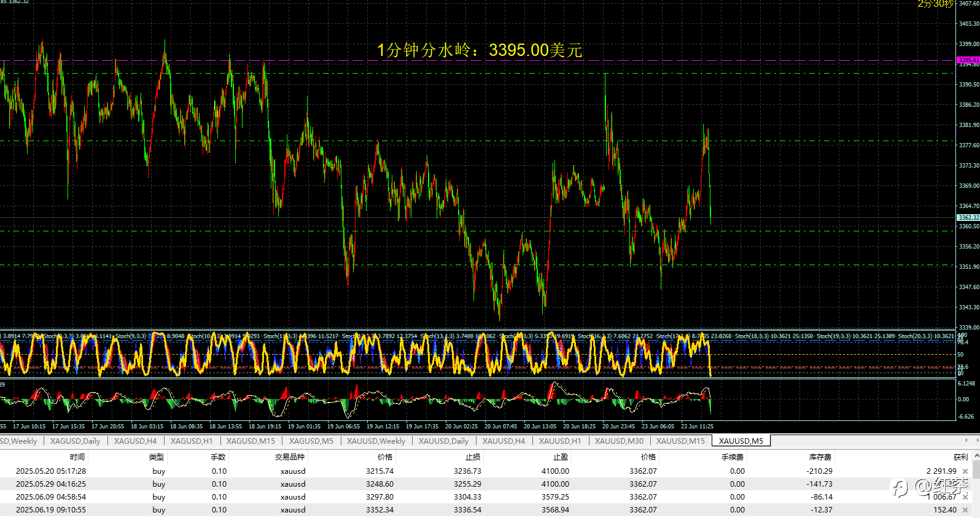Image resolution: width=980 pixels, height=518 pixels.
Task: Click the order list vertical scrollbar thumb
Action: [976, 470]
